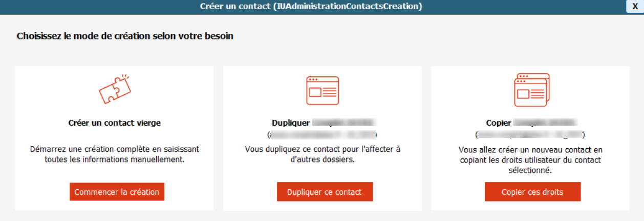
Task: Click the single window duplicate contact icon
Action: click(x=322, y=91)
